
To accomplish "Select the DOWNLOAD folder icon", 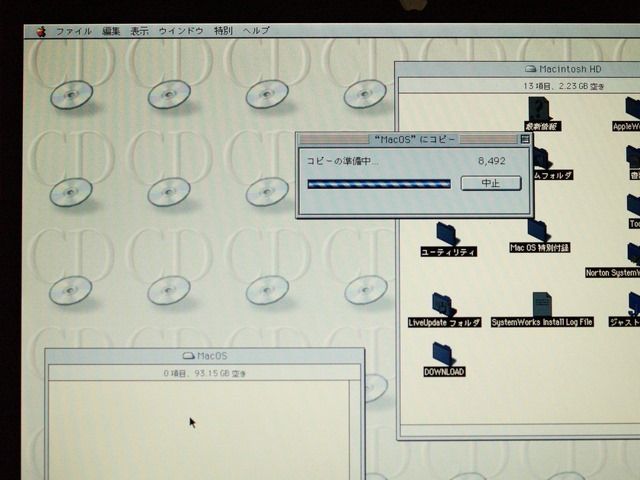I will point(443,353).
